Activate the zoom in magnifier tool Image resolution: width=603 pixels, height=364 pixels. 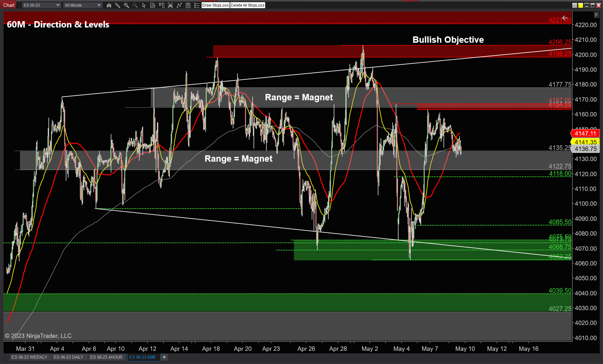coord(126,5)
